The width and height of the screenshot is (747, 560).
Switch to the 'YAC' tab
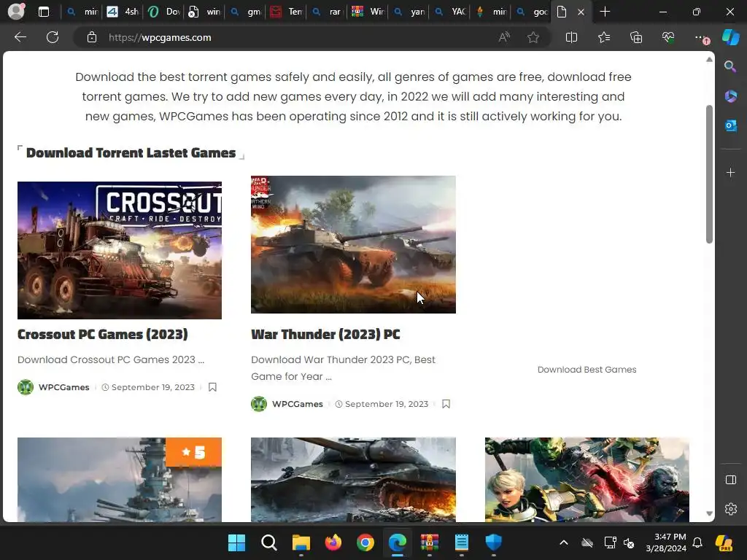click(x=450, y=12)
